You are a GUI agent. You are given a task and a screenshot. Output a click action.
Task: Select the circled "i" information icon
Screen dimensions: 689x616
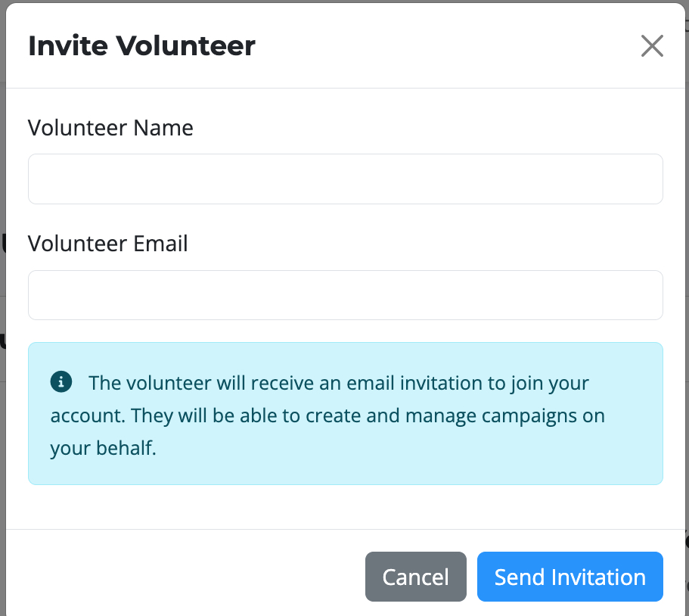pyautogui.click(x=61, y=382)
